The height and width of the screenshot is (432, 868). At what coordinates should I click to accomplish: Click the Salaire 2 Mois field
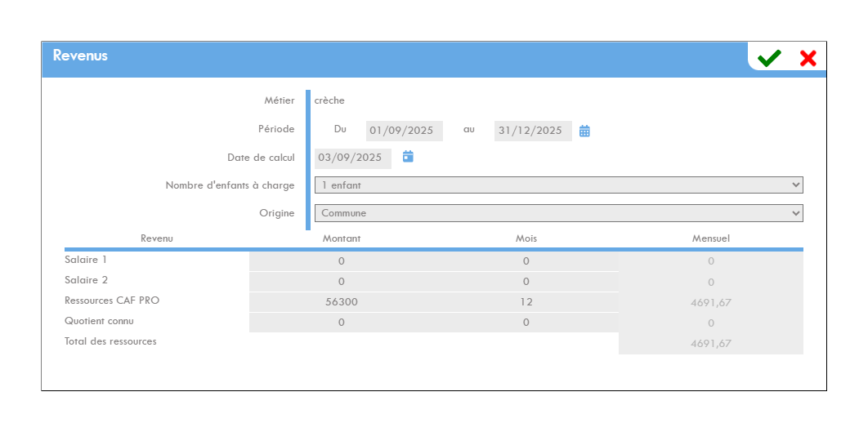pos(526,282)
